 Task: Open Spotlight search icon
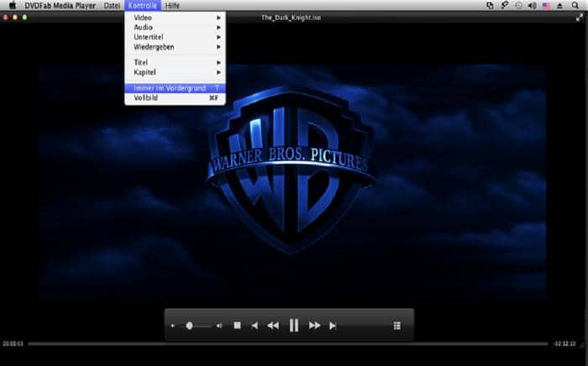click(575, 5)
